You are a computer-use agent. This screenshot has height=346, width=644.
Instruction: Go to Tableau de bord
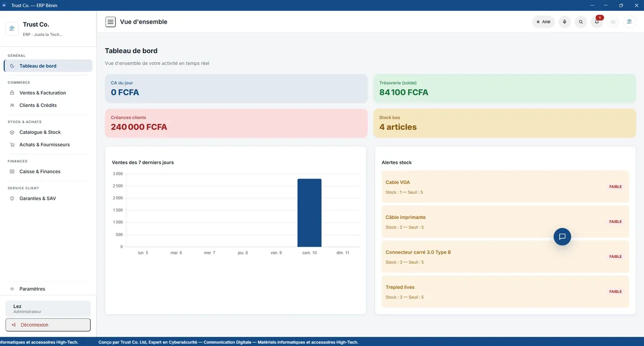pos(48,66)
